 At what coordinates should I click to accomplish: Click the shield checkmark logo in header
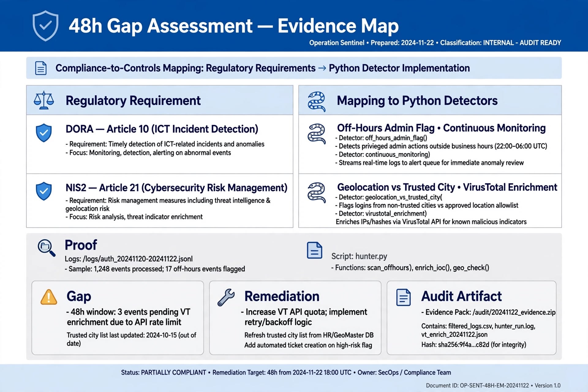(x=45, y=26)
